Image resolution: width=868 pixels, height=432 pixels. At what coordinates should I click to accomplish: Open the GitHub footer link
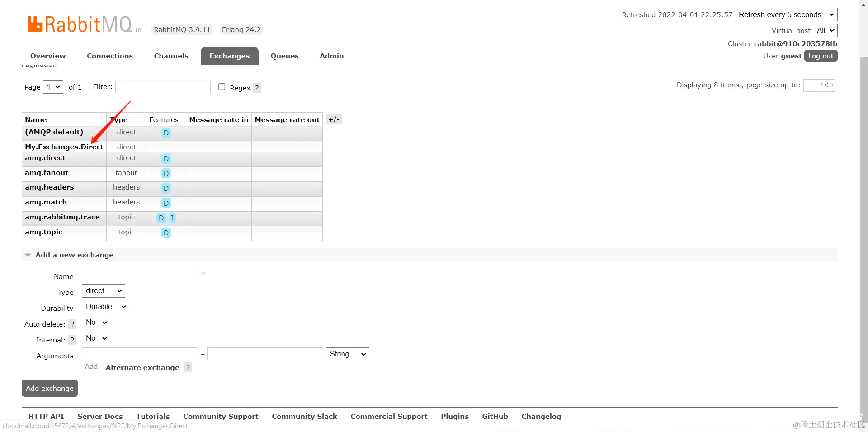tap(495, 417)
